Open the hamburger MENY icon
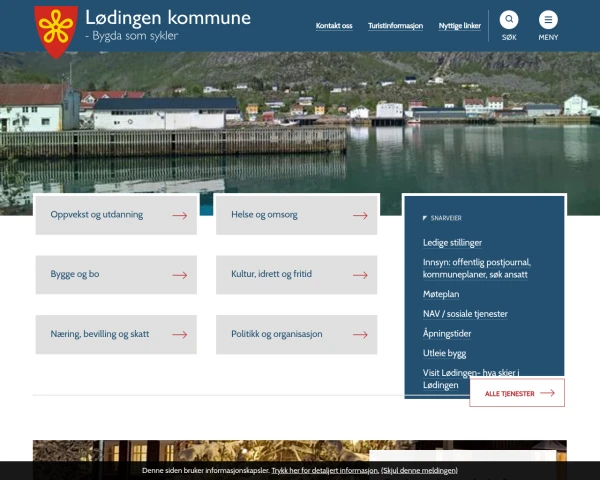Image resolution: width=600 pixels, height=480 pixels. [548, 20]
